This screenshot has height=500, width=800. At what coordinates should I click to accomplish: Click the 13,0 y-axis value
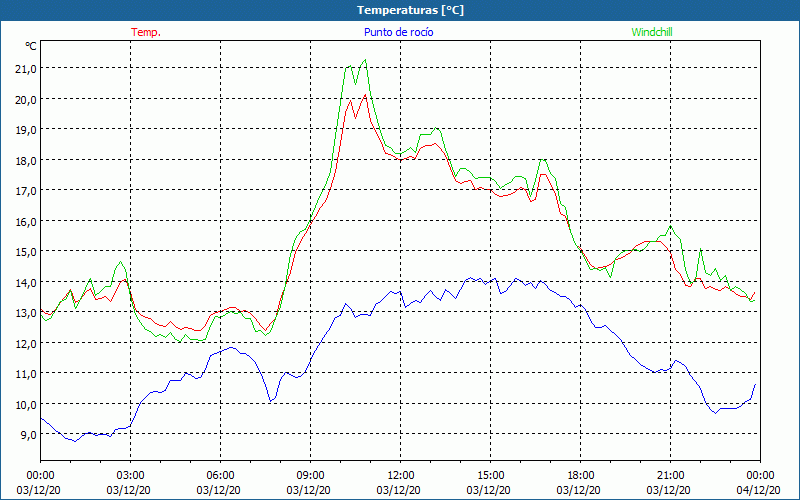[26, 312]
